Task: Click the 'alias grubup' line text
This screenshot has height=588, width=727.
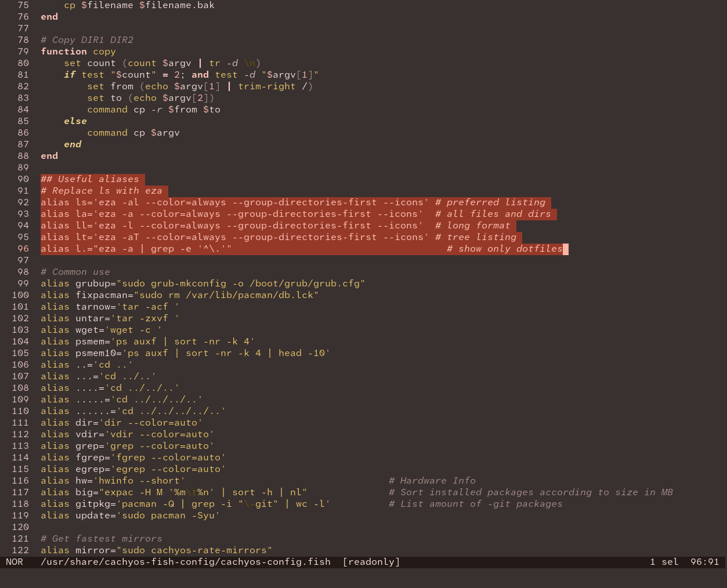Action: click(203, 284)
